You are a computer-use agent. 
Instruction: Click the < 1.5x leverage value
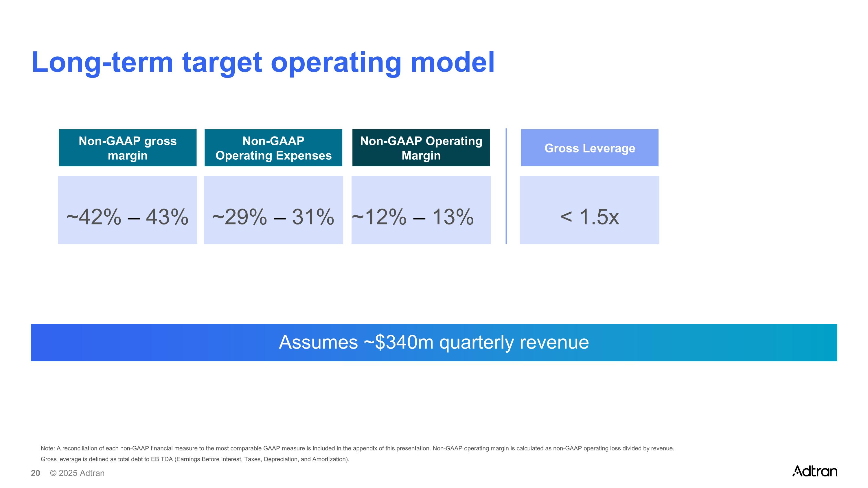589,217
